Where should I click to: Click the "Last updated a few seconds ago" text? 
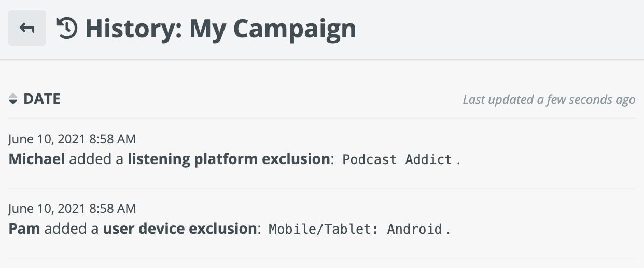549,100
